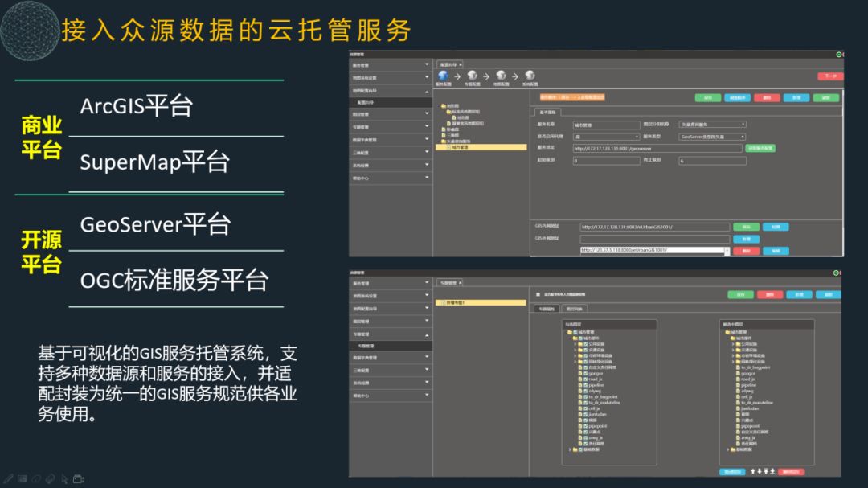This screenshot has width=868, height=488.
Task: Open the 配置向导 tab at window top
Action: [450, 64]
